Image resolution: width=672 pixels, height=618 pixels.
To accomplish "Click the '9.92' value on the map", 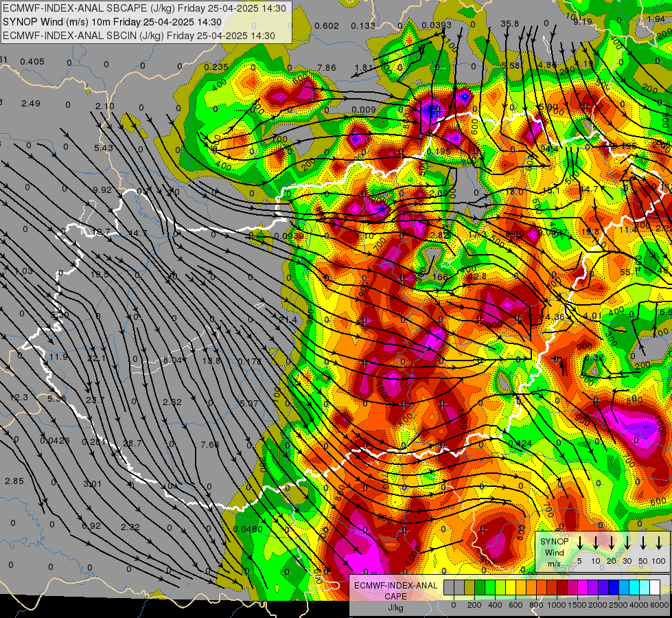I will click(102, 190).
